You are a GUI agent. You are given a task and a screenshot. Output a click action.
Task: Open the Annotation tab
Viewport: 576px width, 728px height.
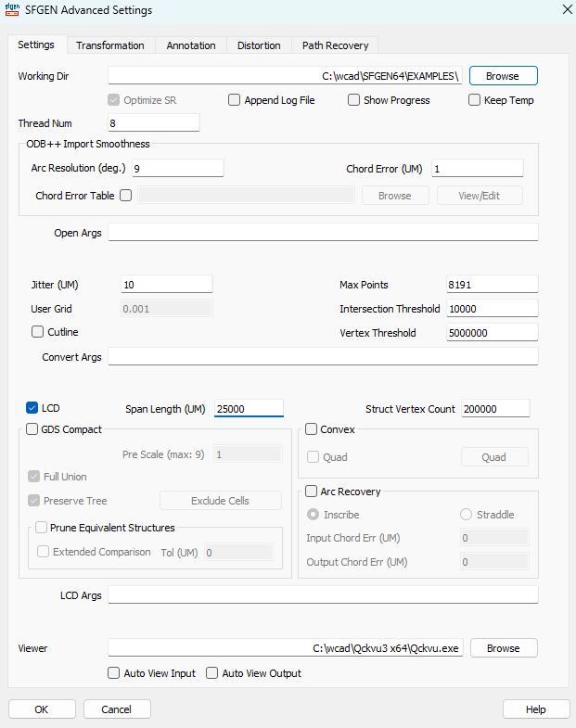(191, 45)
